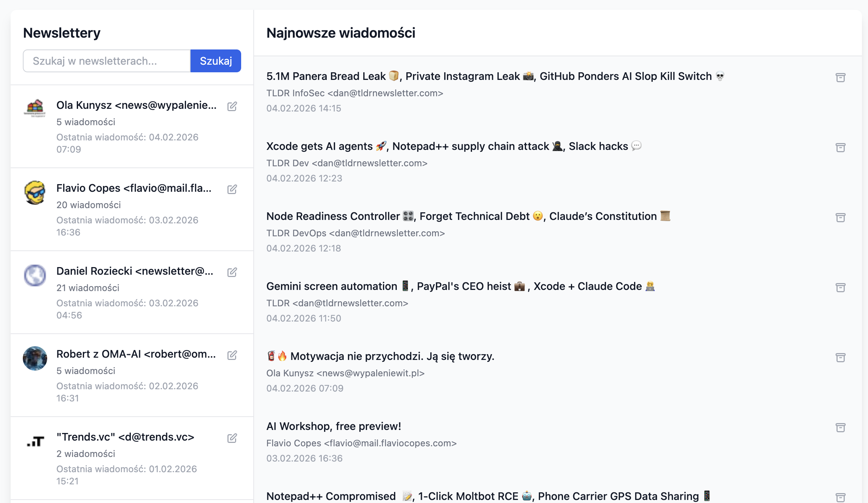Screen dimensions: 868x503
Task: Click timestamp '04.02.2026 12:18'
Action: [x=304, y=248]
